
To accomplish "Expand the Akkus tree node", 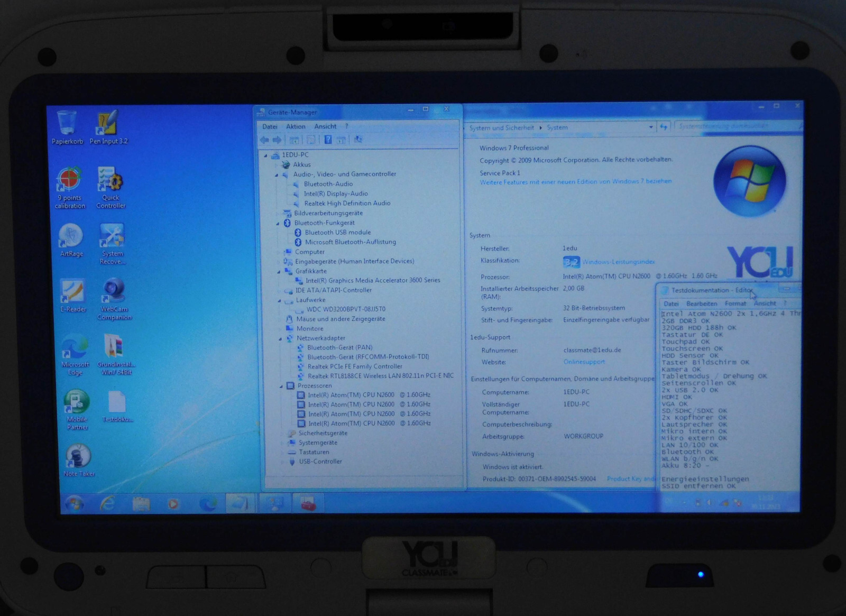I will click(276, 165).
